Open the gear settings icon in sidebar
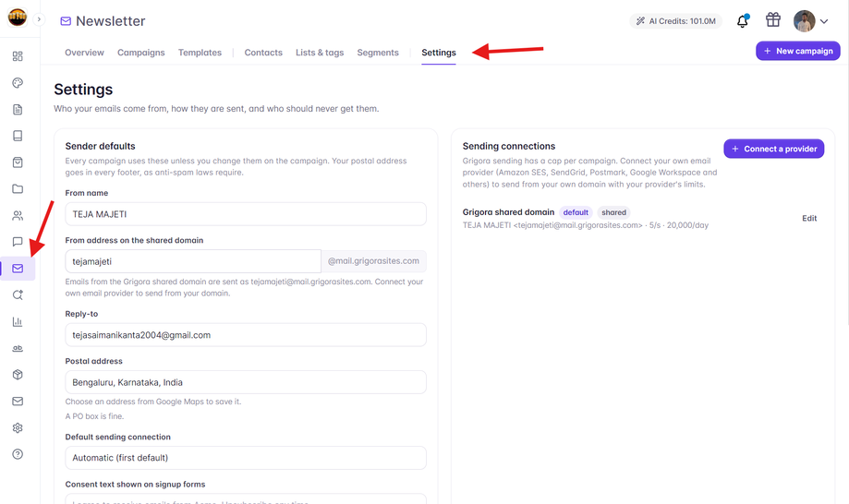Viewport: 849px width, 504px height. point(18,427)
